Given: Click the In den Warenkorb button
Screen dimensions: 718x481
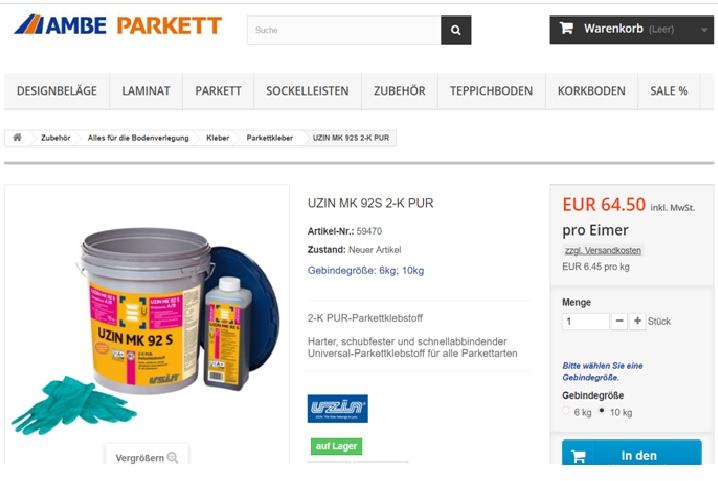Looking at the screenshot, I should [x=631, y=452].
